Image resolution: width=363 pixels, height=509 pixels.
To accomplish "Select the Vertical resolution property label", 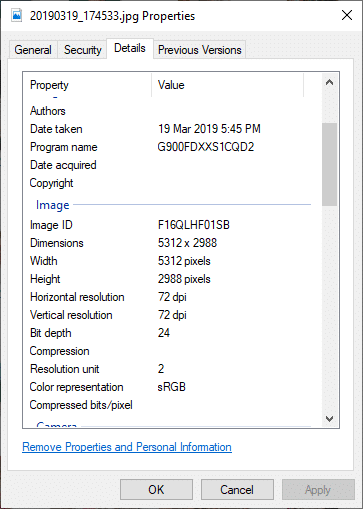I will [x=71, y=315].
